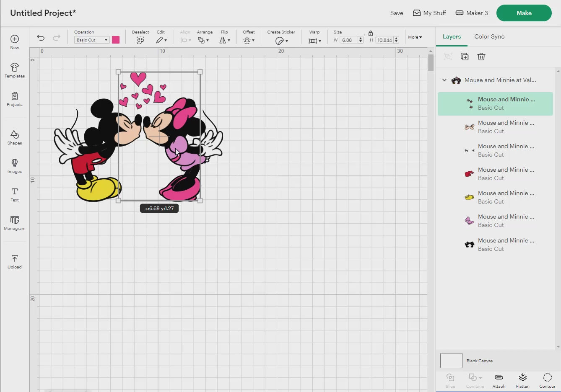Viewport: 561px width, 392px height.
Task: Click the Flatten button
Action: coord(523,381)
